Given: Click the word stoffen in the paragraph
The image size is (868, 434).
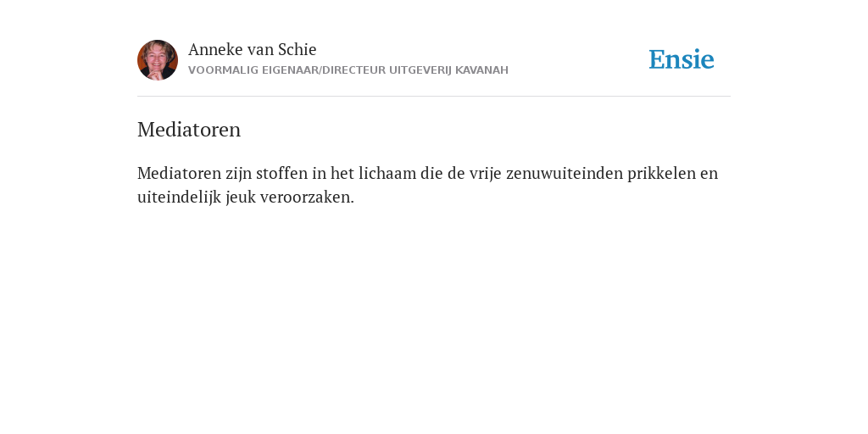Looking at the screenshot, I should 281,173.
